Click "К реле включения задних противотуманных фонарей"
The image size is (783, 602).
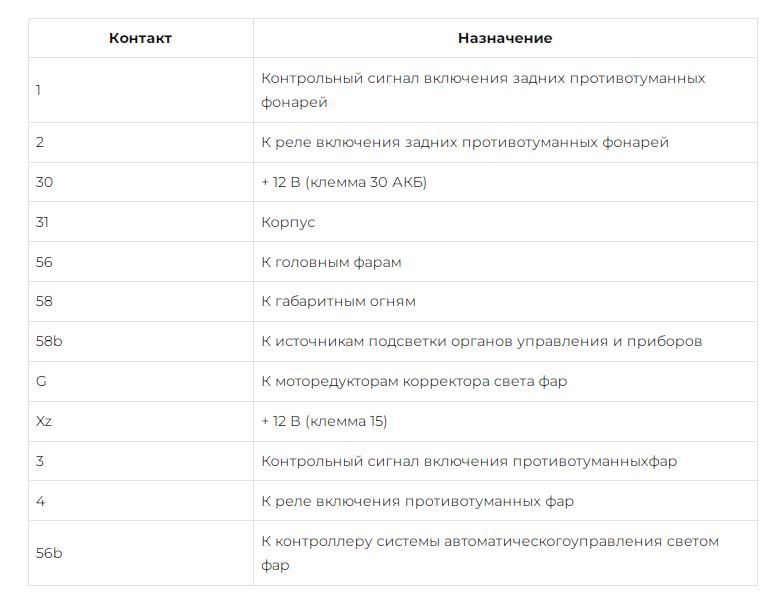tap(465, 142)
